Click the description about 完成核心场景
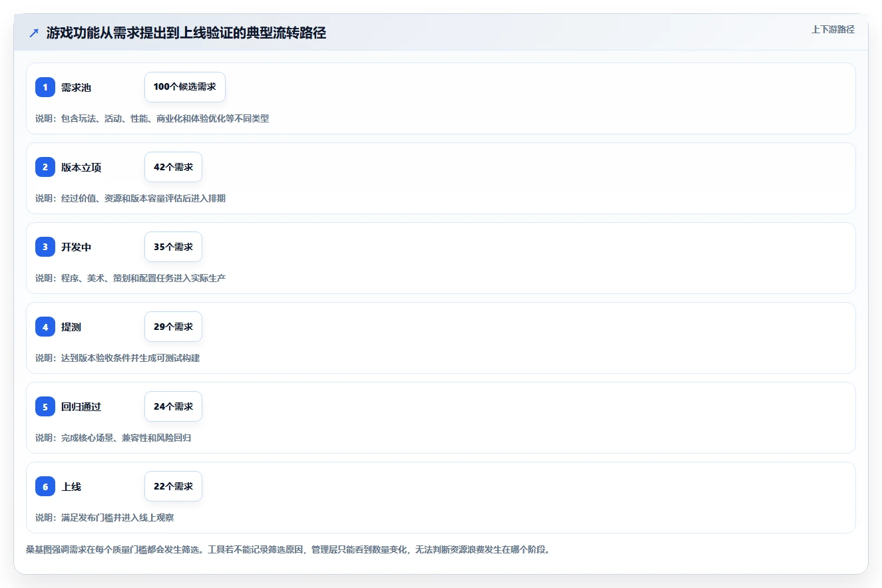 coord(113,438)
